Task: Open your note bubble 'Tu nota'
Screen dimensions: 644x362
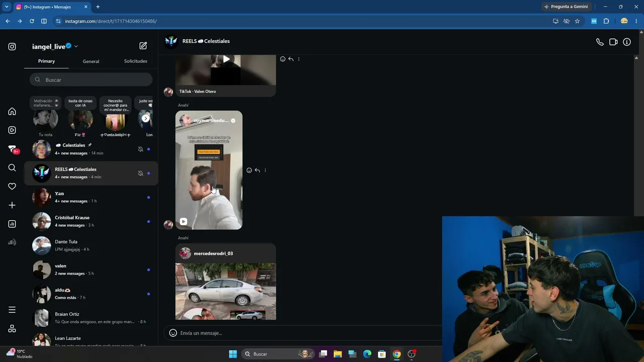Action: click(45, 118)
